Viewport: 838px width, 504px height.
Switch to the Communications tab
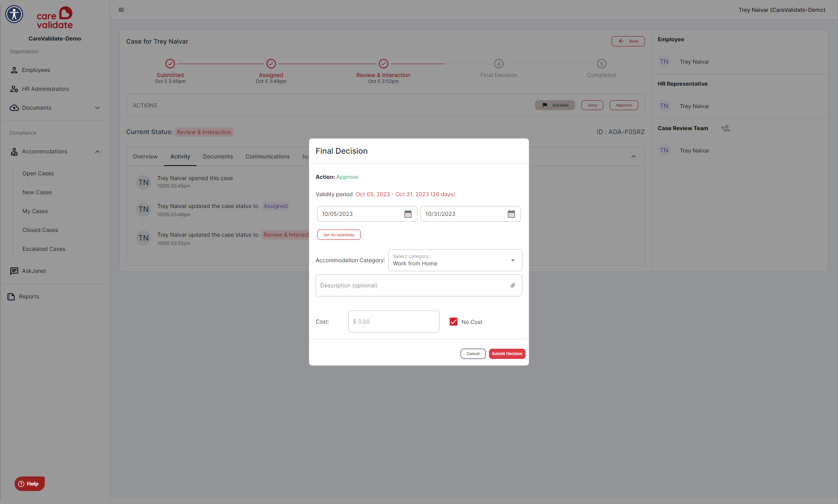(x=268, y=156)
